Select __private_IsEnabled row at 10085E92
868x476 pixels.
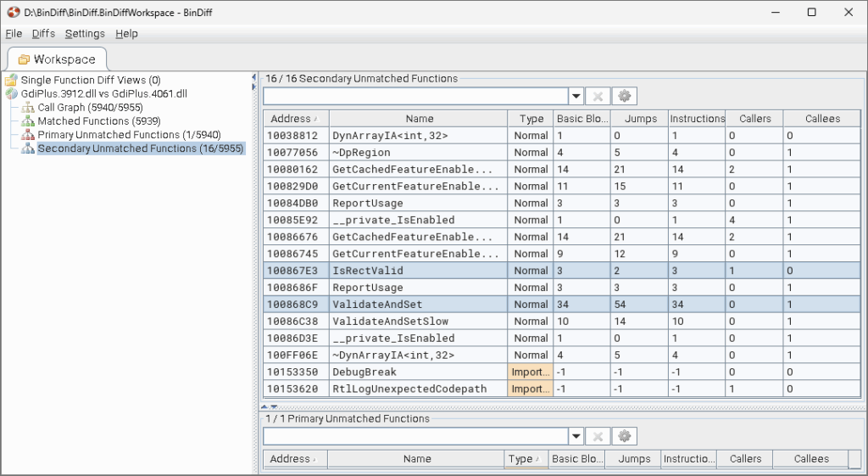coord(562,220)
